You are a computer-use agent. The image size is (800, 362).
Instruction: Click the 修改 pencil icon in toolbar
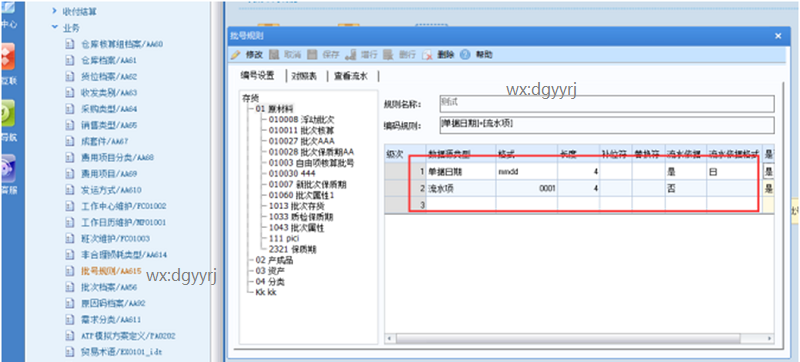[235, 55]
